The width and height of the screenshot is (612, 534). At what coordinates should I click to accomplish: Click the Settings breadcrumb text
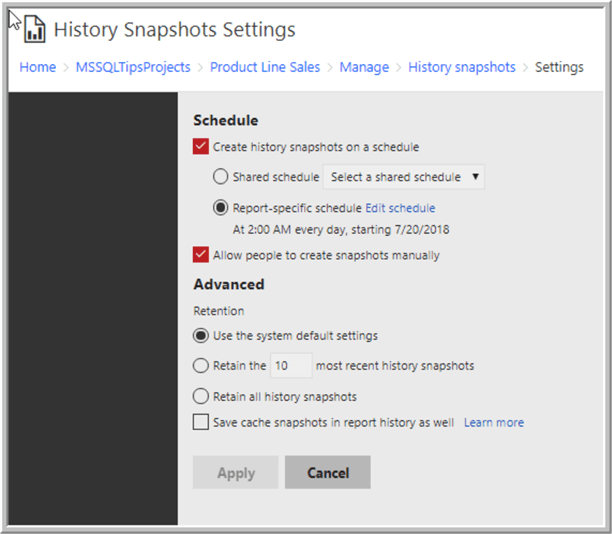tap(559, 67)
